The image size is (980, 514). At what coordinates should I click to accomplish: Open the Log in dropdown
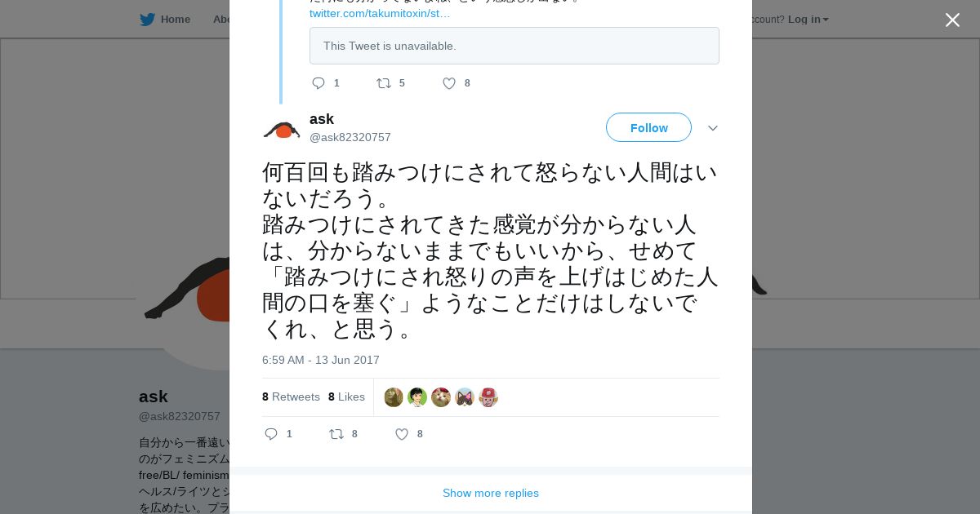click(x=808, y=20)
